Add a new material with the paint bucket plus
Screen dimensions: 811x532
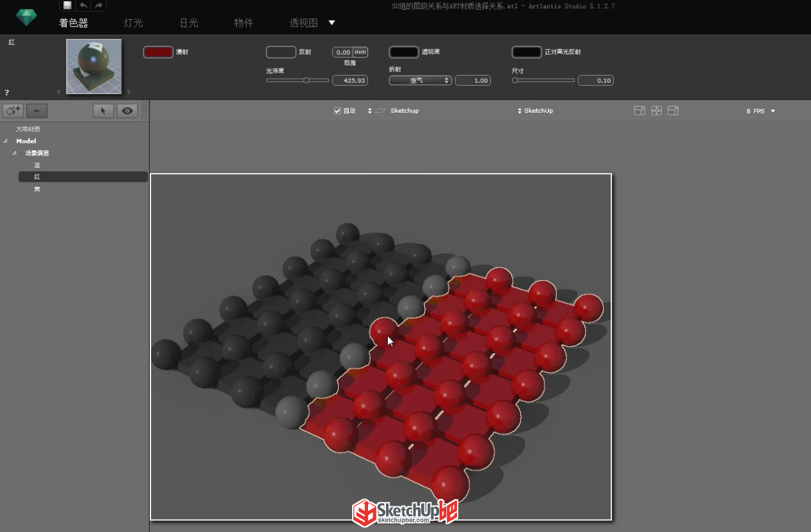click(x=13, y=111)
